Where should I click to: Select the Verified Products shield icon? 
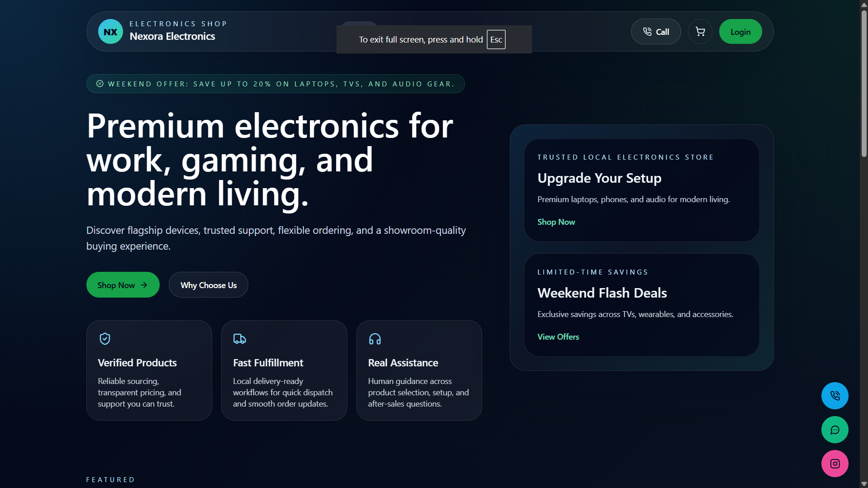[x=104, y=338]
